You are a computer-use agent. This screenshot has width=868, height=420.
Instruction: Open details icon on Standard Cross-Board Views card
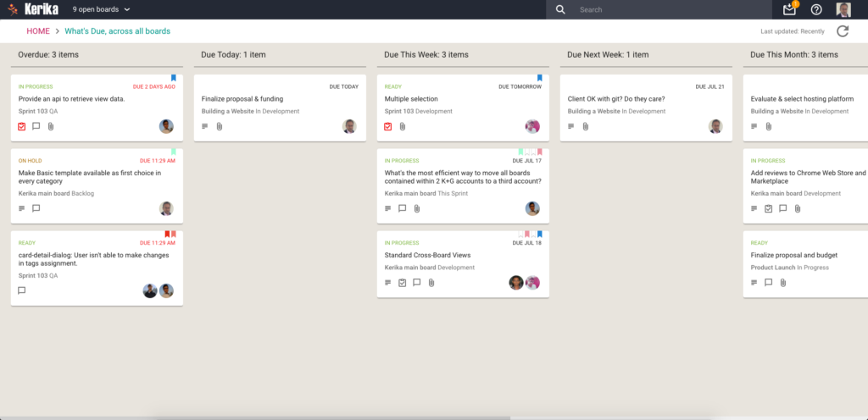388,282
